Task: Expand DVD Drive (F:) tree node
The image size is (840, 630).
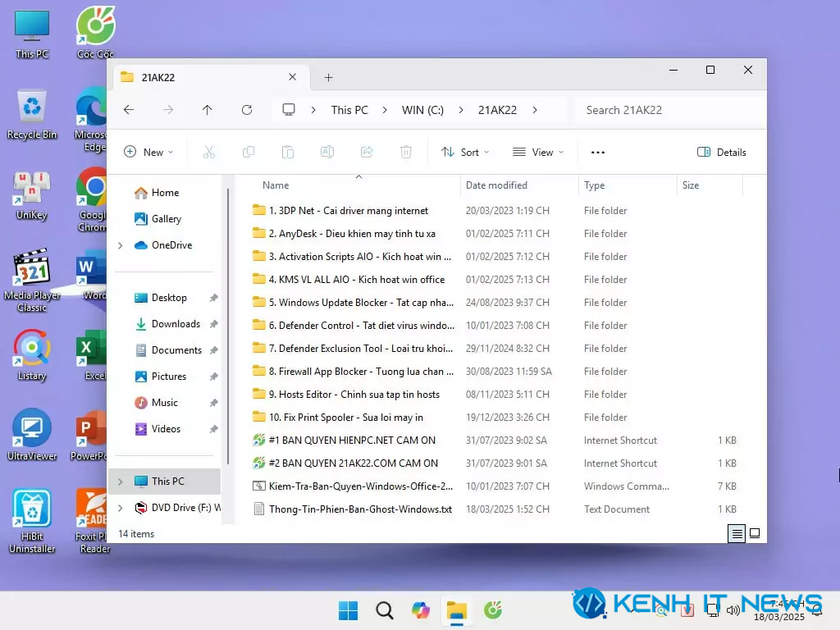Action: pos(121,508)
